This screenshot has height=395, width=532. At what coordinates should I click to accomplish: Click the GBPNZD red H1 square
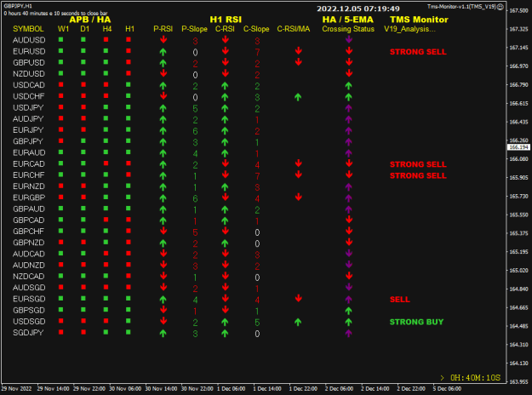pyautogui.click(x=129, y=243)
